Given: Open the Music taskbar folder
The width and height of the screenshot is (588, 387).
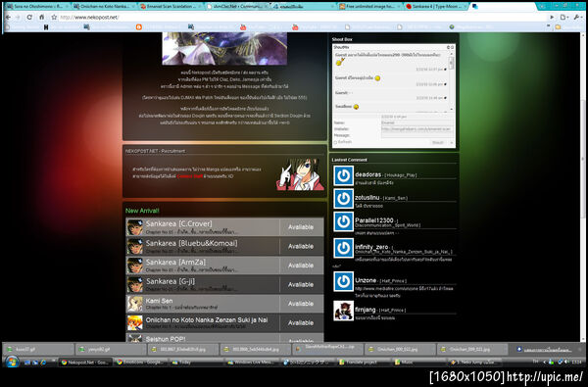Looking at the screenshot, I should pyautogui.click(x=419, y=363).
